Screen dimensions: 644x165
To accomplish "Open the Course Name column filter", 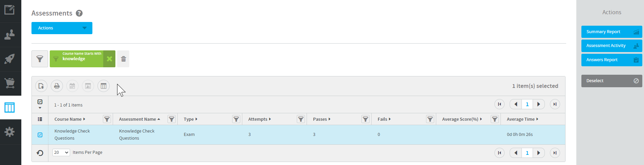I will 107,119.
